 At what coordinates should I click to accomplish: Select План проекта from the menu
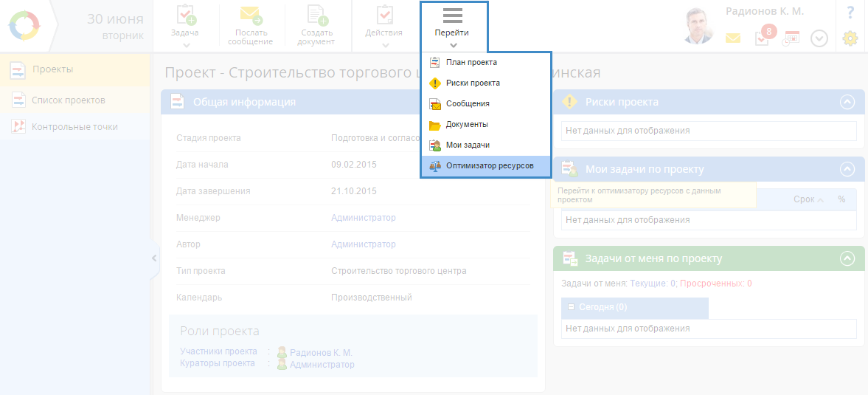pyautogui.click(x=485, y=62)
